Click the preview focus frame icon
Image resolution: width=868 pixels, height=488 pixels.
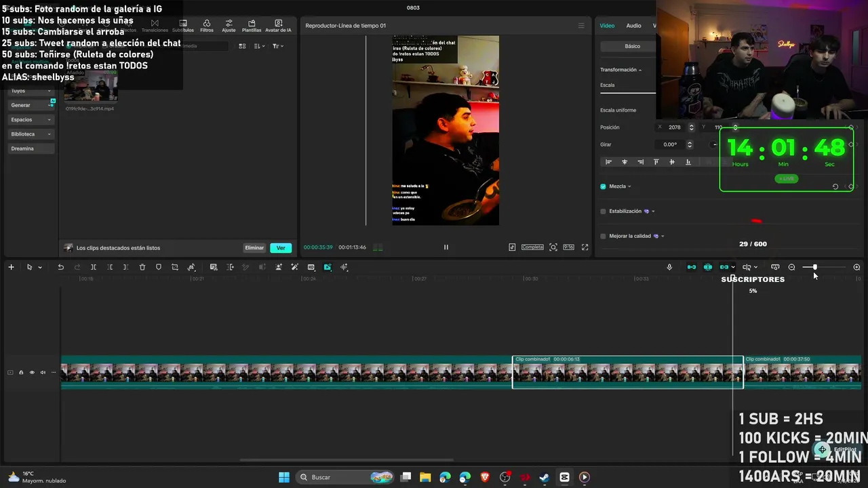tap(553, 247)
